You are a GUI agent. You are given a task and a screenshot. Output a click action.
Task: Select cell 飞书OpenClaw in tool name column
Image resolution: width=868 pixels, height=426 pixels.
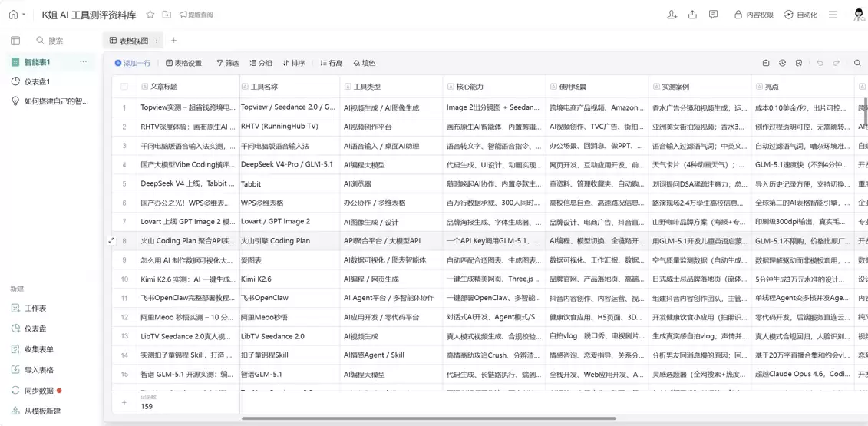[289, 298]
